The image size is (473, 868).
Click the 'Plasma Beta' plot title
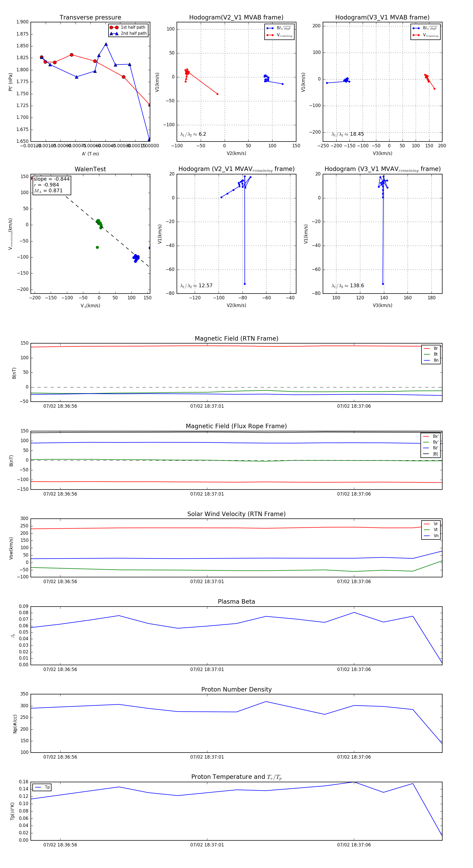click(236, 602)
